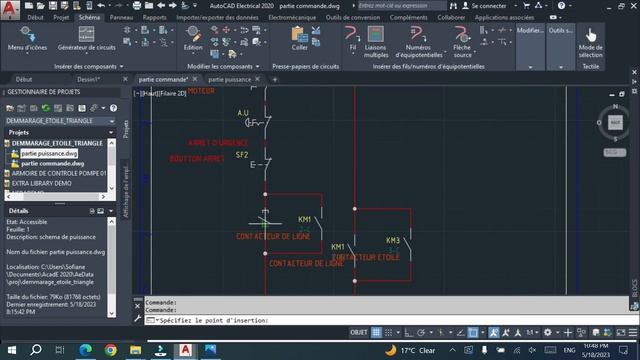Click the Windows Start button
This screenshot has height=360, width=640.
tap(11, 350)
